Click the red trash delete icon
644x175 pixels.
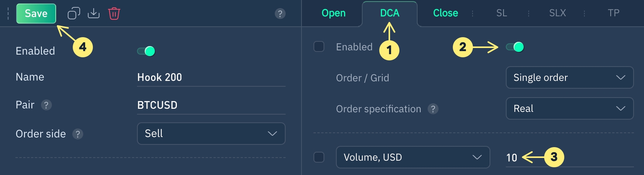coord(114,14)
